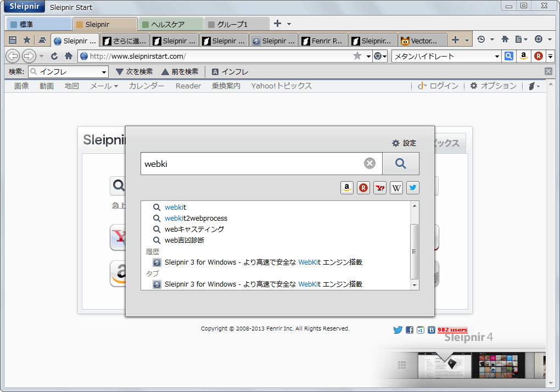The image size is (560, 392).
Task: Go forward with the browser forward arrow
Action: [29, 56]
